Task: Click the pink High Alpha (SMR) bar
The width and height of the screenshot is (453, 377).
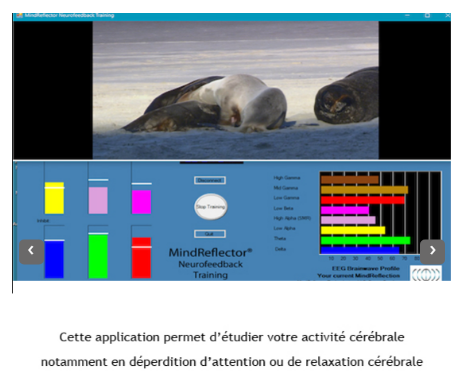Action: point(348,220)
